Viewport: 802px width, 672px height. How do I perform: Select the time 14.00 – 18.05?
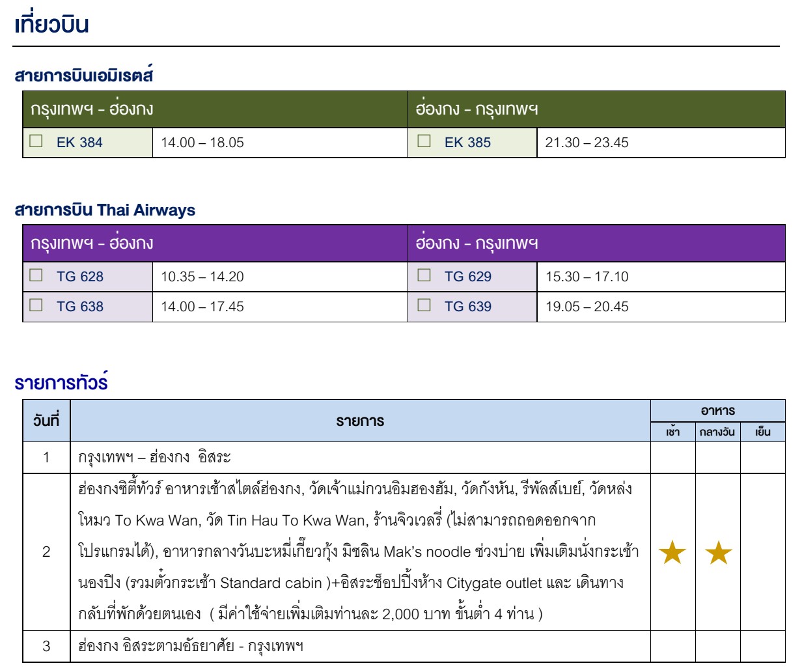(202, 143)
